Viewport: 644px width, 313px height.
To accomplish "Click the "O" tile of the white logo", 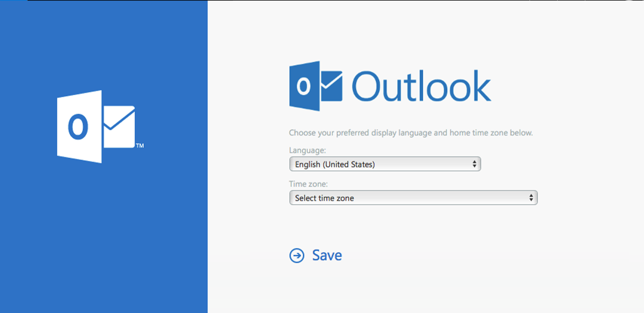I will 79,127.
